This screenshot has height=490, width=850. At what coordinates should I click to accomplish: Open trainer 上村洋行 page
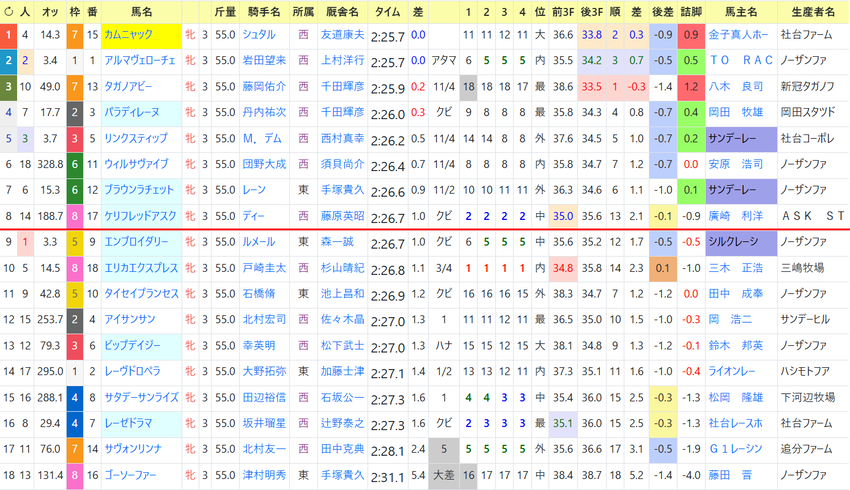[x=342, y=60]
